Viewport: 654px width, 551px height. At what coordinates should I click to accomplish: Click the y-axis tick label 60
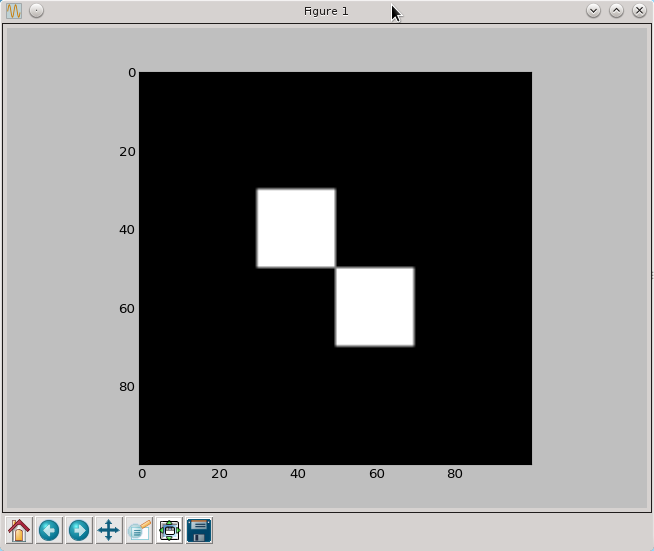pos(125,308)
